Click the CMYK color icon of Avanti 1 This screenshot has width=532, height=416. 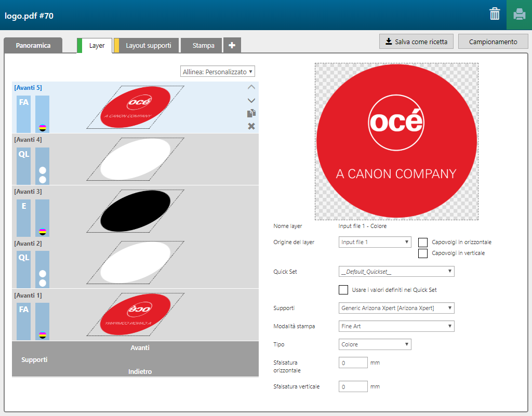(x=43, y=336)
